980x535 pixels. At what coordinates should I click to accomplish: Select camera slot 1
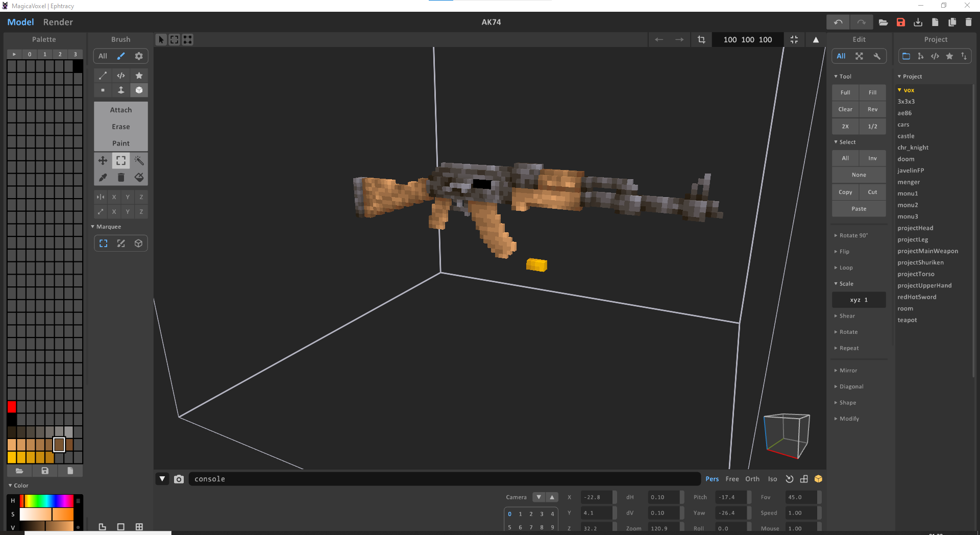[520, 514]
